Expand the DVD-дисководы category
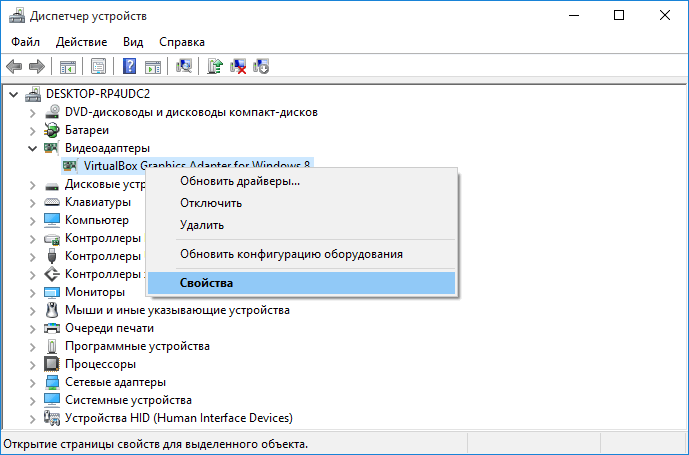The image size is (689, 455). 32,112
